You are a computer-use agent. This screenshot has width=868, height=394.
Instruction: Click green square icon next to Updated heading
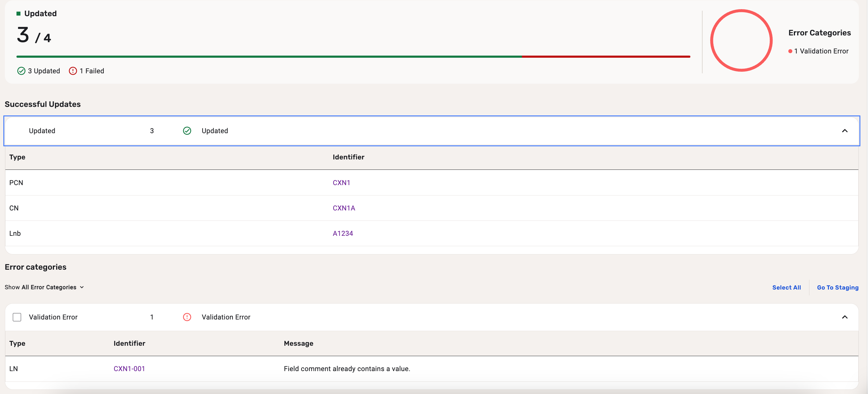coord(19,13)
